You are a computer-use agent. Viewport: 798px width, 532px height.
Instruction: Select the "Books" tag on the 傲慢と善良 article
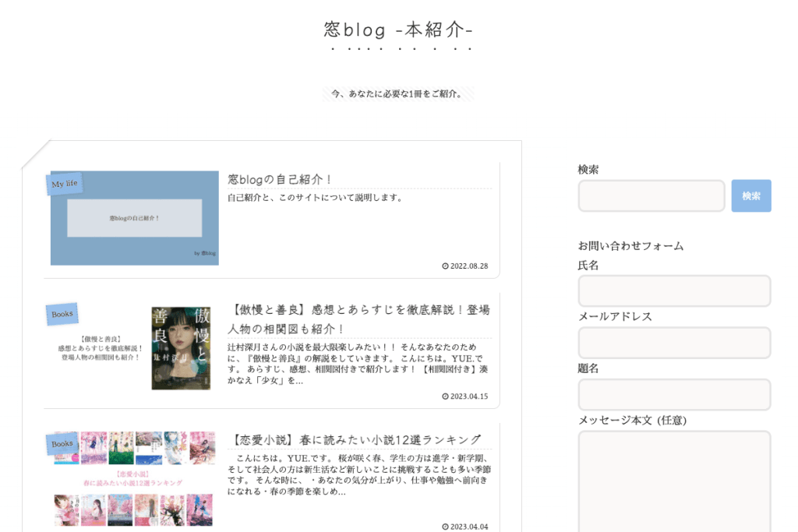tap(62, 313)
